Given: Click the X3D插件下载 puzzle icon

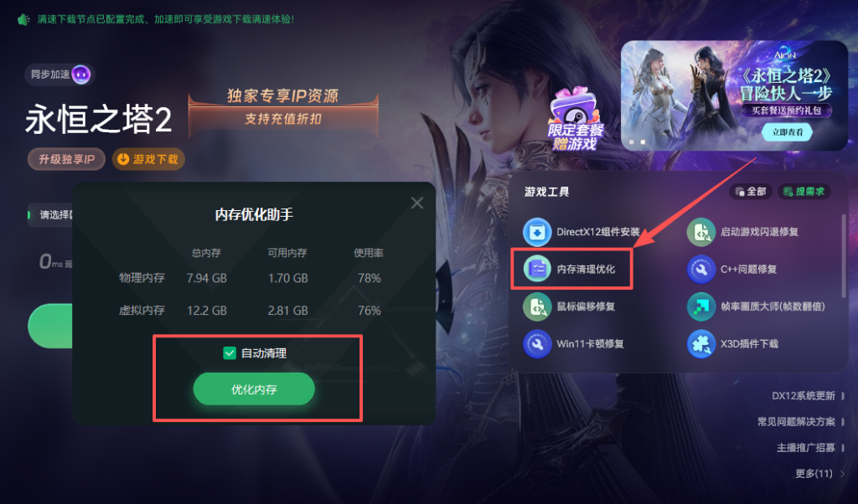Looking at the screenshot, I should point(701,344).
